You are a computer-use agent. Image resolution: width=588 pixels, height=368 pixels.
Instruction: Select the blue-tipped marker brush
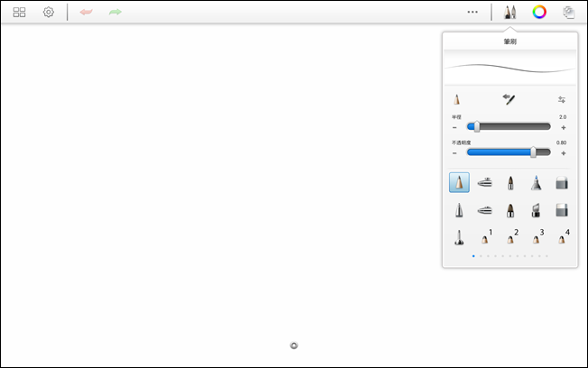click(536, 183)
